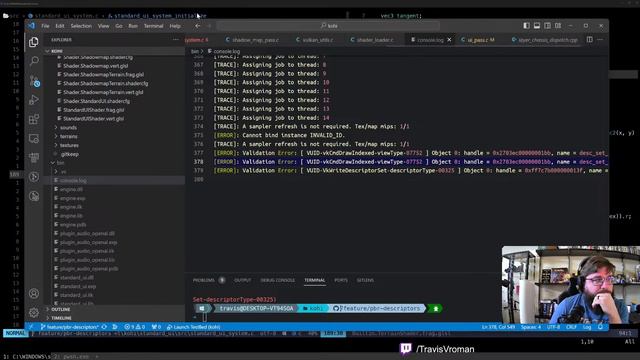Open the Edit menu
This screenshot has height=360, width=640.
pos(60,26)
